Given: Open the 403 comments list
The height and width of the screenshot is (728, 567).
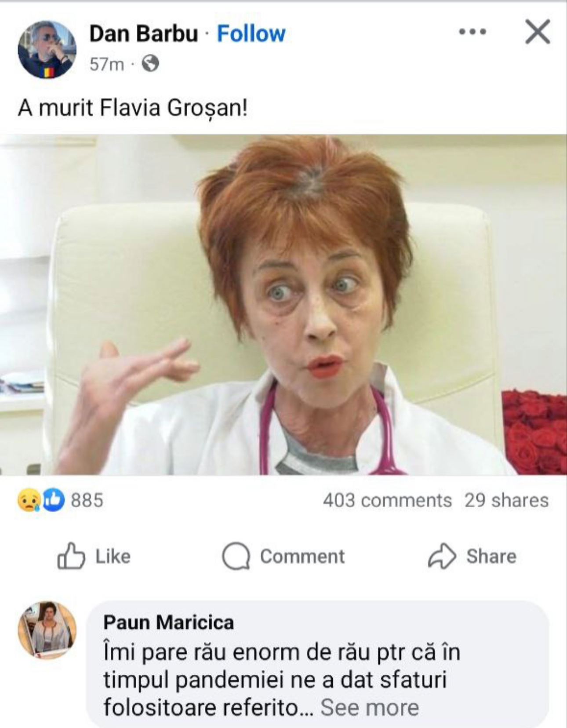Looking at the screenshot, I should [387, 501].
